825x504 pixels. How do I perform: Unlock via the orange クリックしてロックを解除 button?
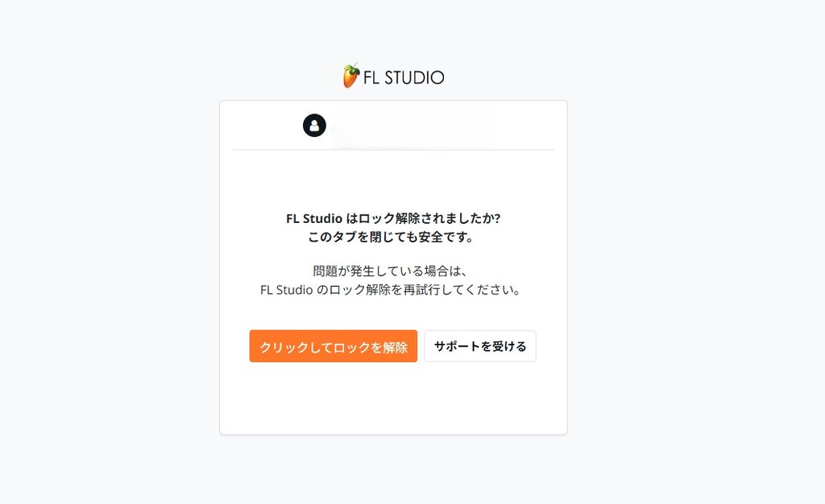333,346
